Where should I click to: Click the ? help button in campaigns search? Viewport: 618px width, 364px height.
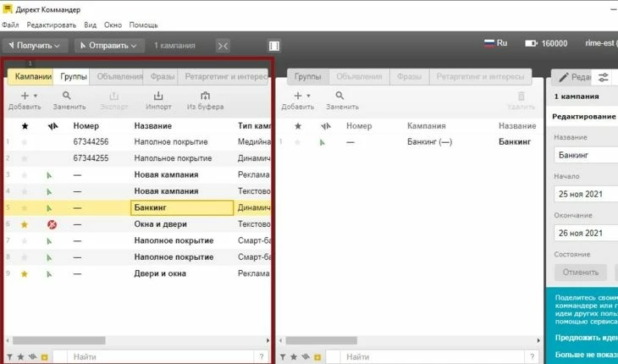coord(261,357)
